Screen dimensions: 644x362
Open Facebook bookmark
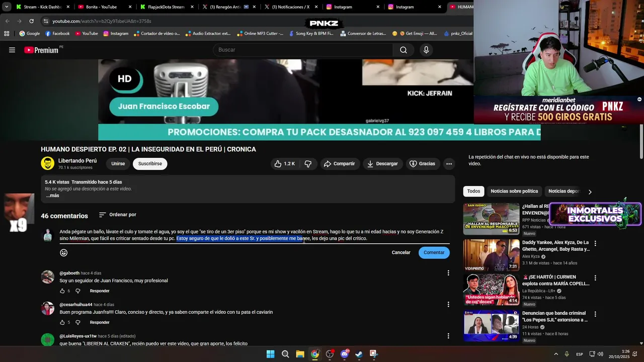pos(57,34)
